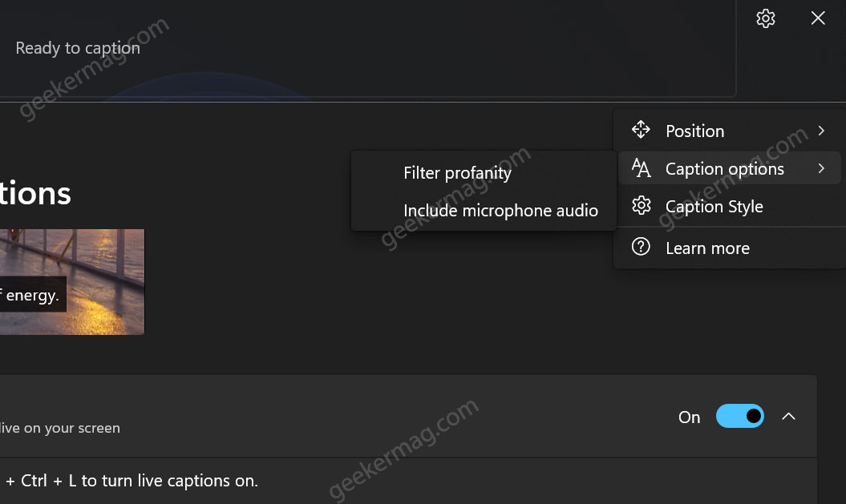The width and height of the screenshot is (846, 504).
Task: Open Learn more from the menu
Action: (707, 247)
